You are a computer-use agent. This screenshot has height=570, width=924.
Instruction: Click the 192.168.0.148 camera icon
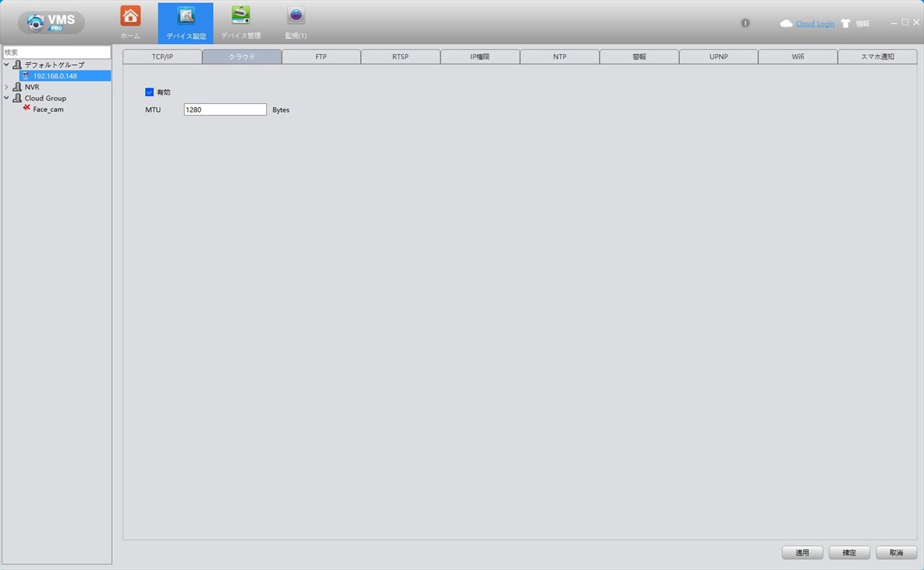(27, 76)
